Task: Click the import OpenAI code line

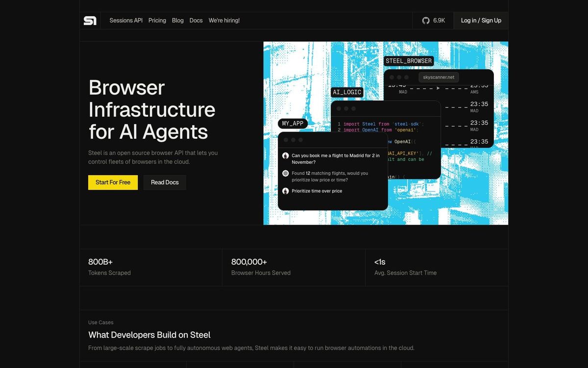Action: (377, 130)
